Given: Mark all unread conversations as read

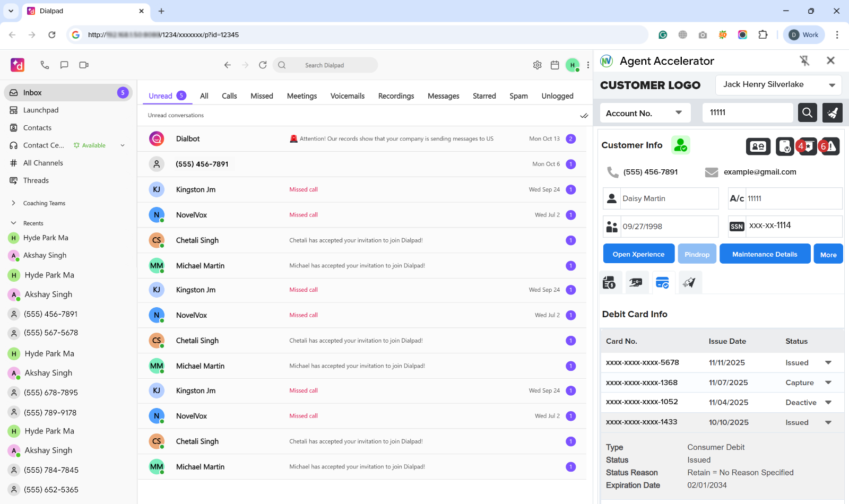Looking at the screenshot, I should pyautogui.click(x=584, y=116).
